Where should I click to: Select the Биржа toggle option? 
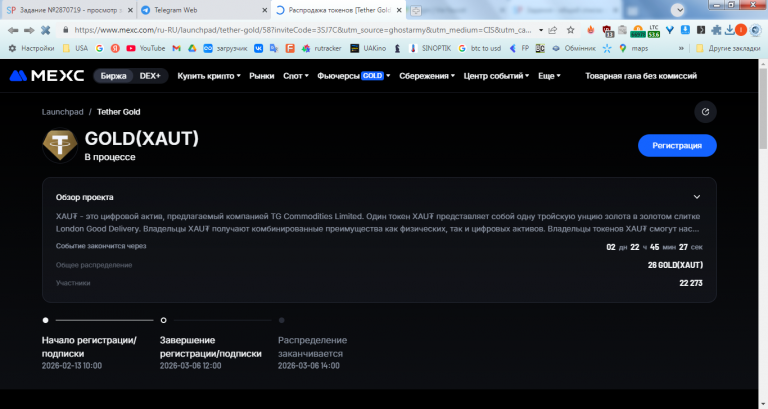click(x=113, y=76)
